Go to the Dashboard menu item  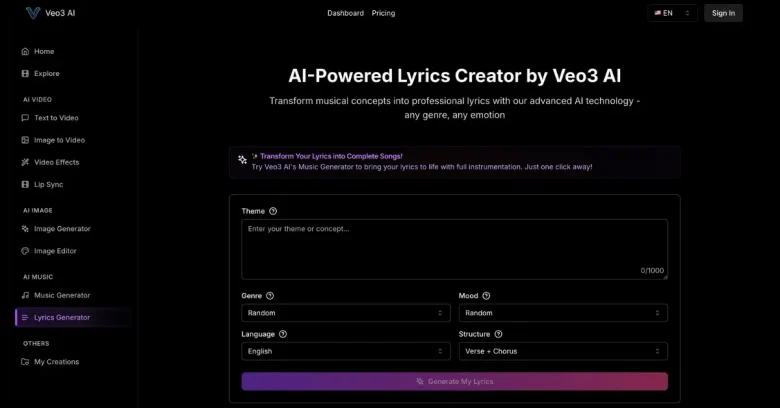click(x=345, y=13)
